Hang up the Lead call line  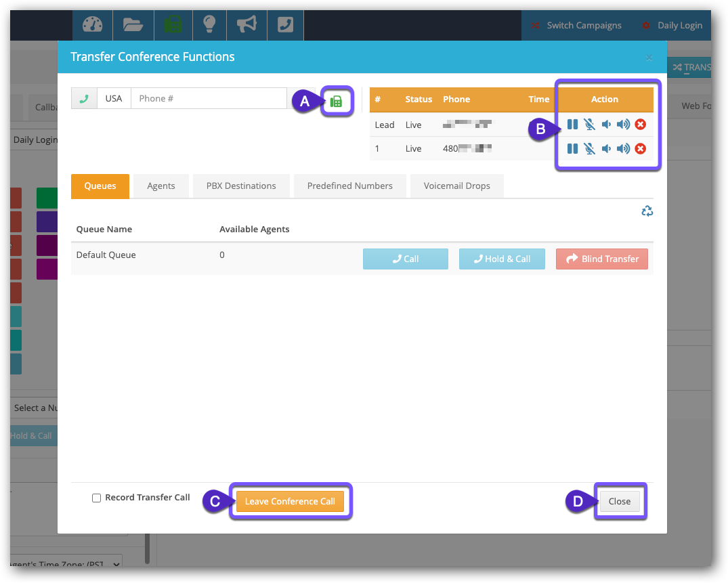(640, 125)
